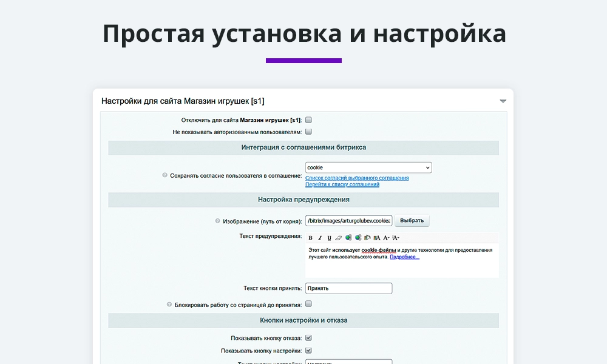This screenshot has height=364, width=607.
Task: Open the text color picker icon
Action: 377,238
